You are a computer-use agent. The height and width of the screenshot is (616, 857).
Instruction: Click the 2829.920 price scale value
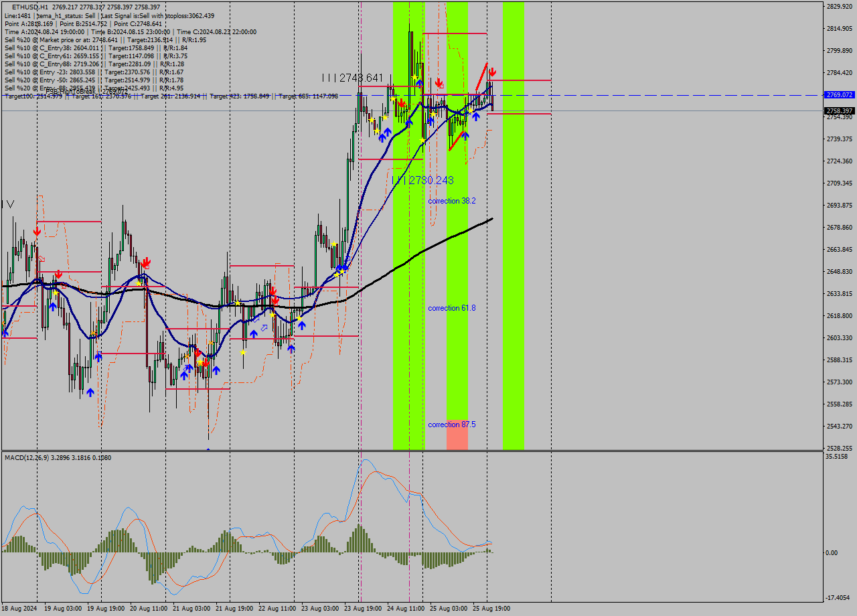pyautogui.click(x=840, y=6)
